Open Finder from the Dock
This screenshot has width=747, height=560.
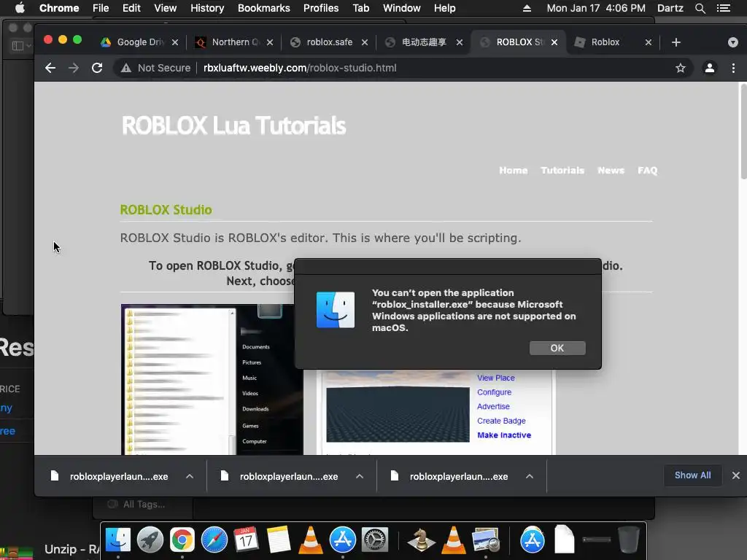[x=117, y=540]
